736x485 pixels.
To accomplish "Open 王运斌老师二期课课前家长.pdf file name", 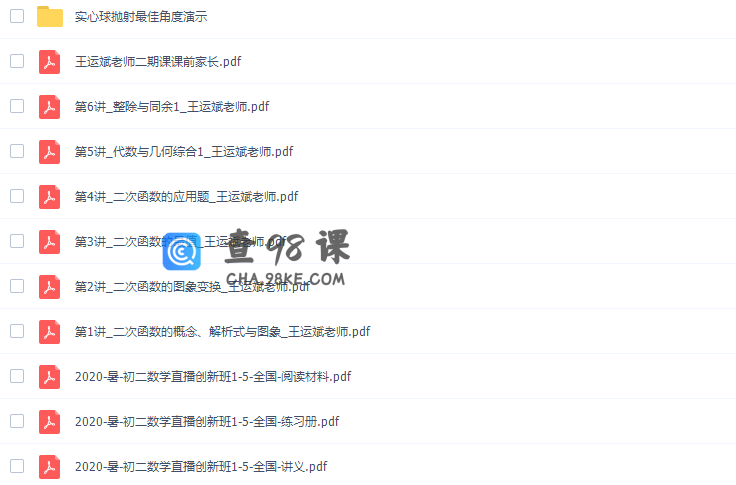I will click(158, 62).
